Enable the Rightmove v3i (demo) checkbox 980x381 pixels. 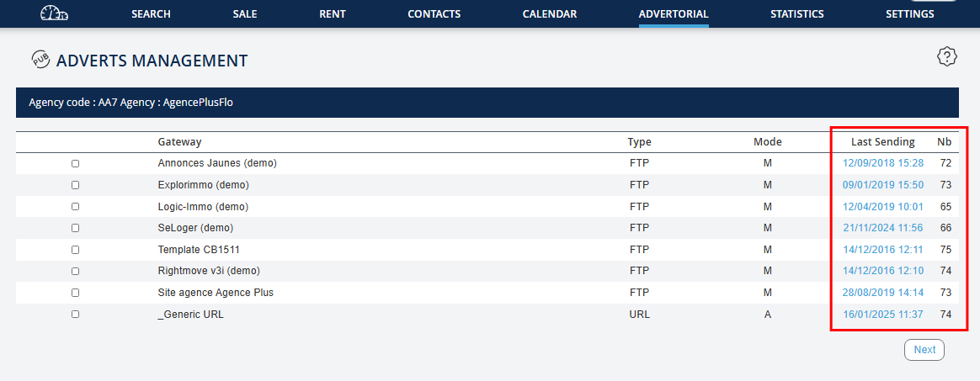click(x=76, y=271)
